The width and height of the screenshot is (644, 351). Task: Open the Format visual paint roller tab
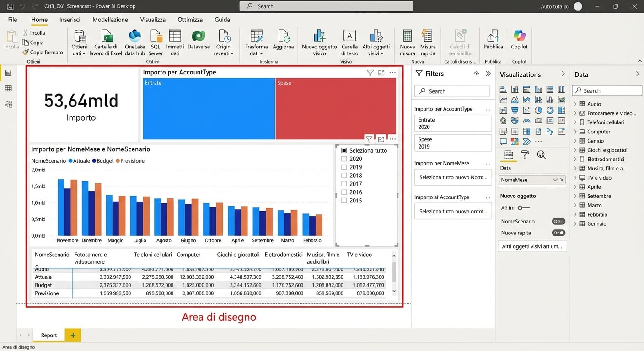click(525, 155)
